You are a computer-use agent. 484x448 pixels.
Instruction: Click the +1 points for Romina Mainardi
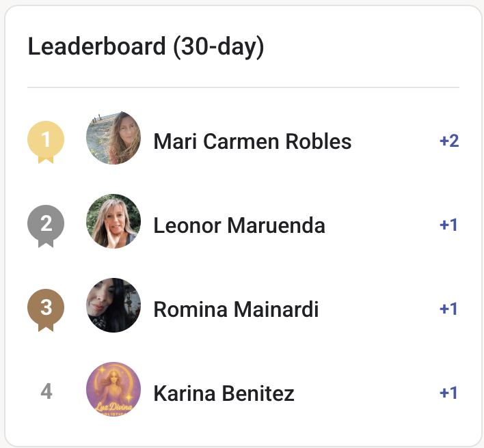tap(448, 309)
